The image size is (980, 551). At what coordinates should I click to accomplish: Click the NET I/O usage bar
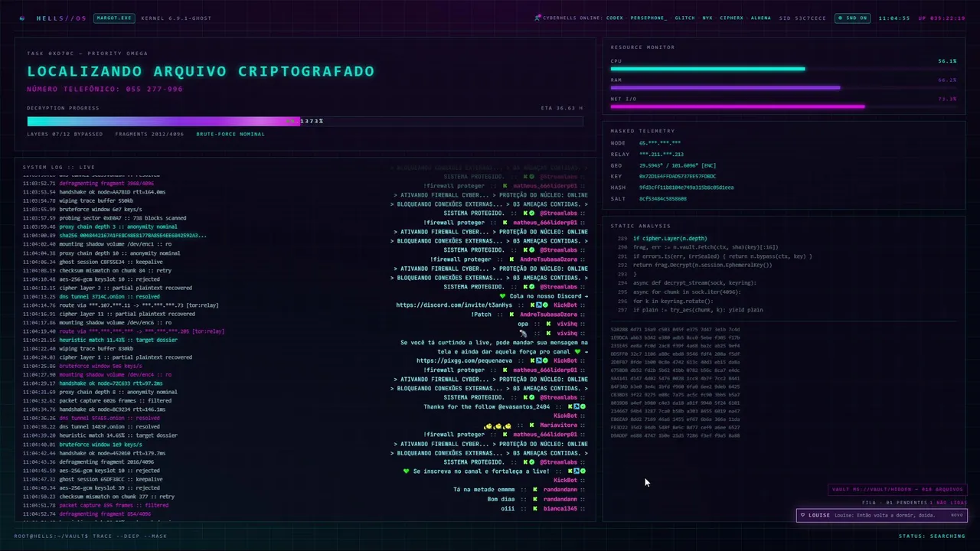pos(783,106)
